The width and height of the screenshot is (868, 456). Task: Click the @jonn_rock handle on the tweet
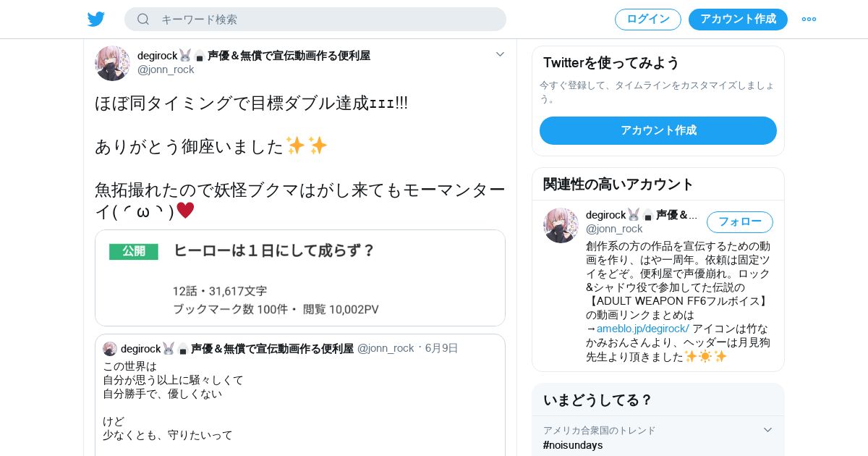(166, 69)
